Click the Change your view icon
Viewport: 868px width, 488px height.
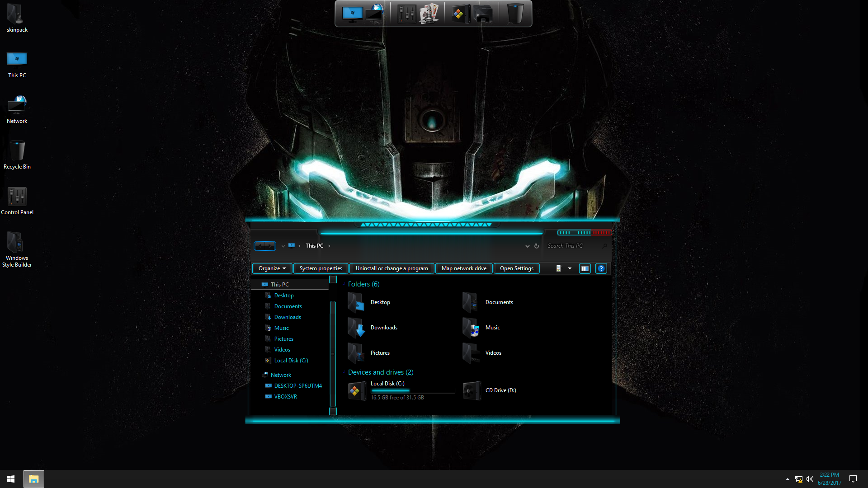559,268
